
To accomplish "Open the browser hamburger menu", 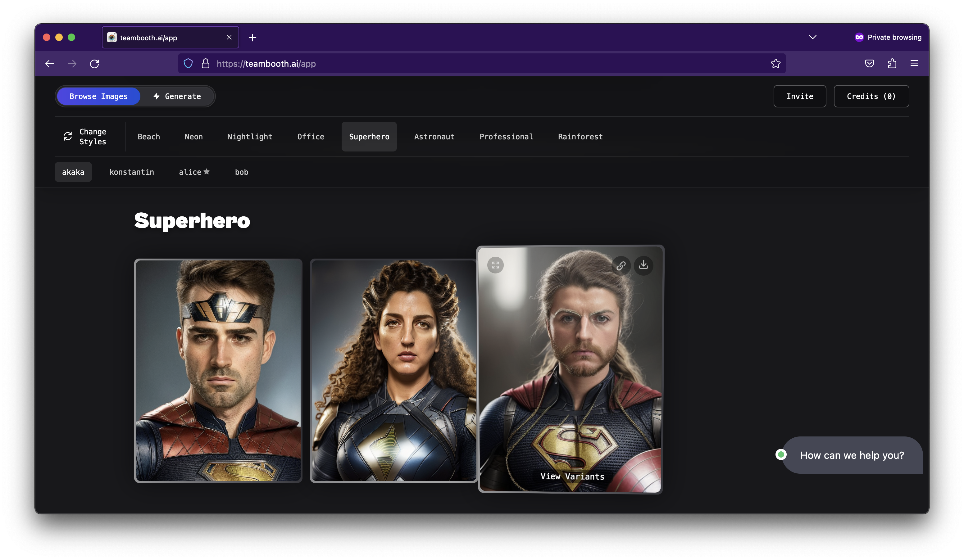I will pyautogui.click(x=914, y=63).
